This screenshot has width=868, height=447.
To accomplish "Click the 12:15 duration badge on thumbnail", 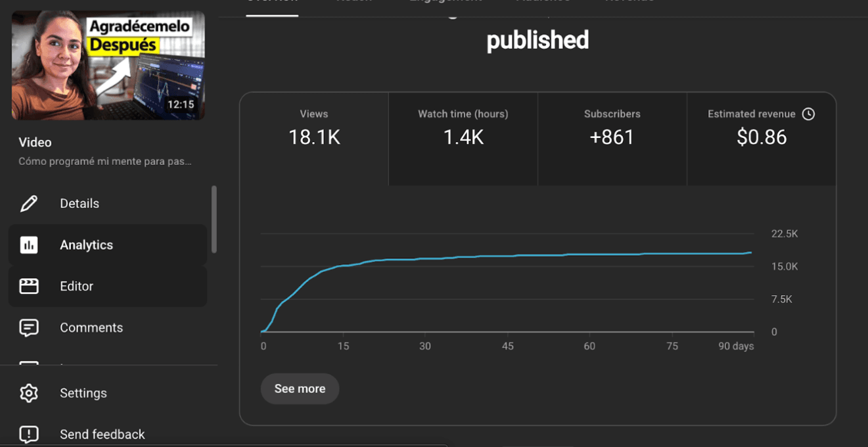I will point(180,105).
